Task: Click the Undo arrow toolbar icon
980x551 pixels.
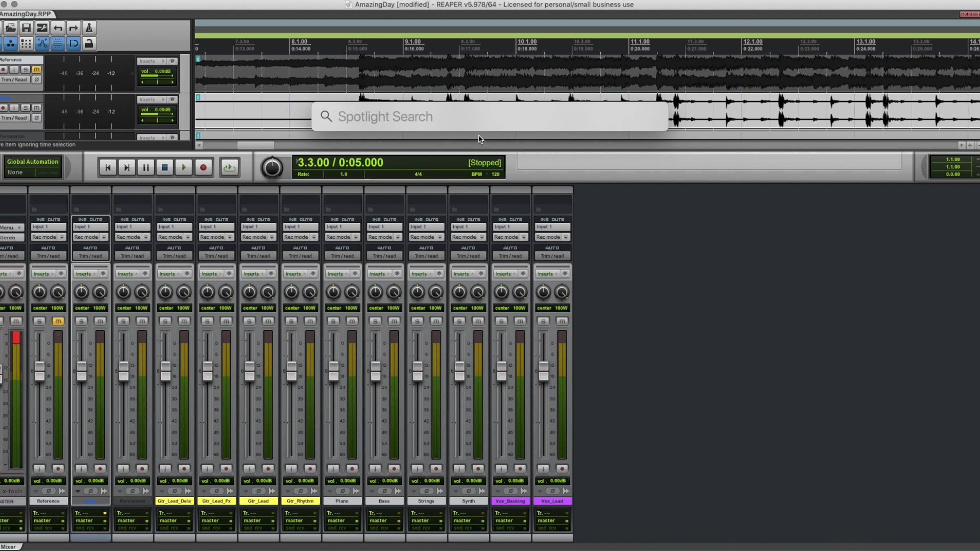Action: (x=58, y=28)
